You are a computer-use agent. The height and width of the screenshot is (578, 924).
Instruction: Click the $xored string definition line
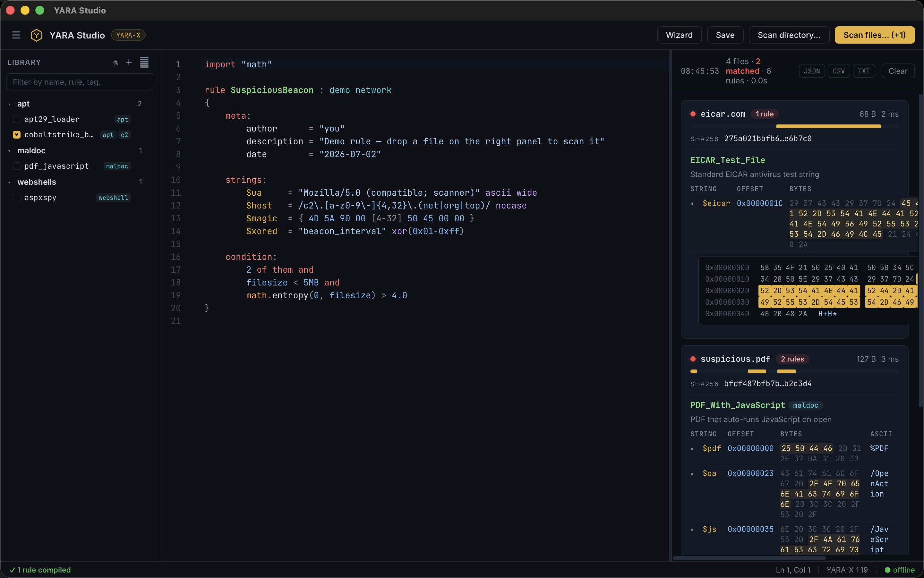[x=355, y=231]
